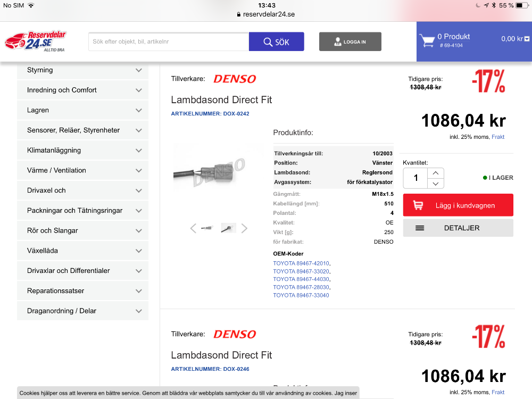This screenshot has height=399, width=532.
Task: Show previous product image with left arrow
Action: [193, 228]
